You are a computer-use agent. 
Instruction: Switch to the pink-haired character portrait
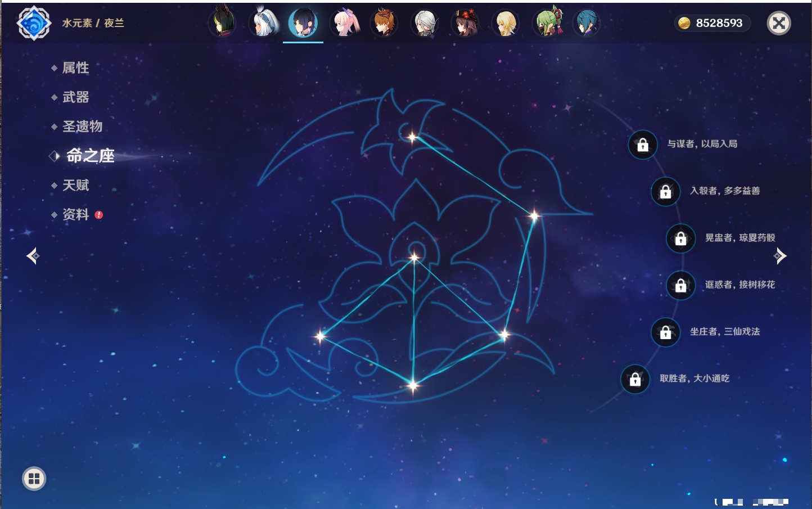[x=344, y=23]
